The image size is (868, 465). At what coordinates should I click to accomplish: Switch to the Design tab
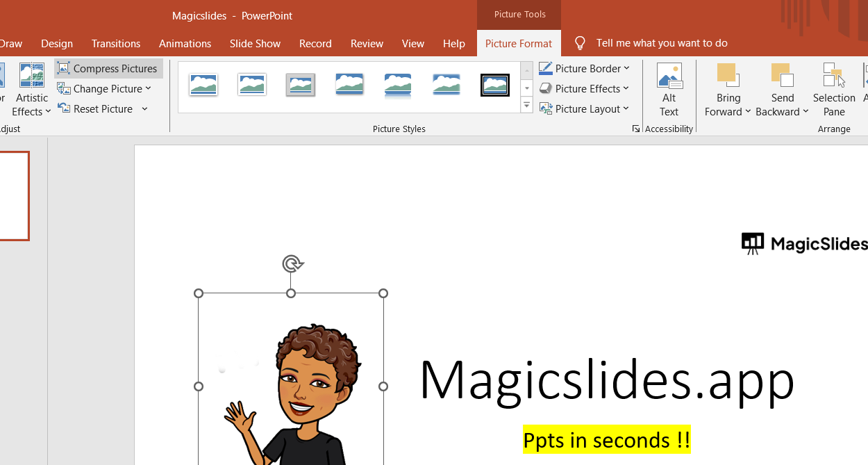(x=57, y=43)
